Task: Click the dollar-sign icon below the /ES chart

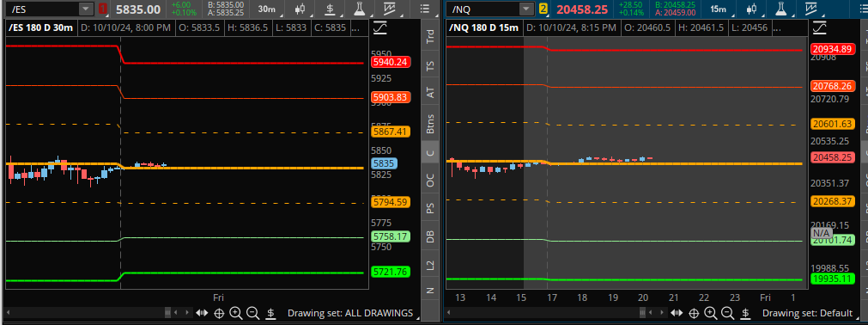Action: point(270,313)
